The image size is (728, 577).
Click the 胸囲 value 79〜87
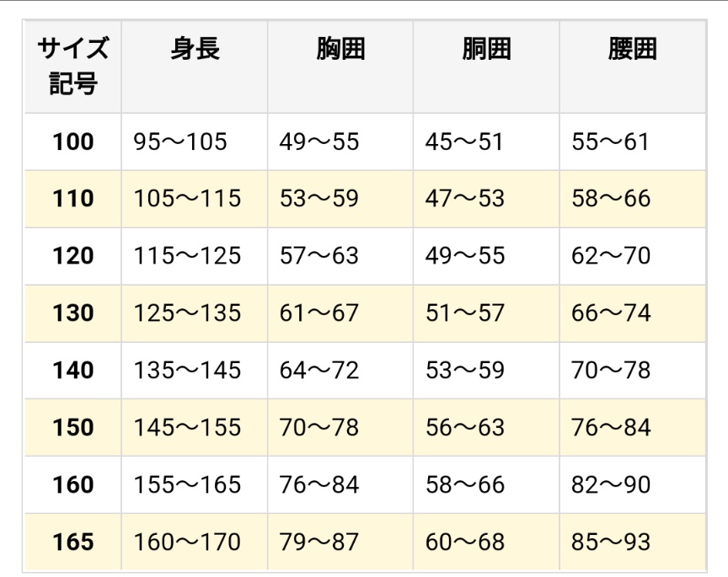(x=319, y=542)
